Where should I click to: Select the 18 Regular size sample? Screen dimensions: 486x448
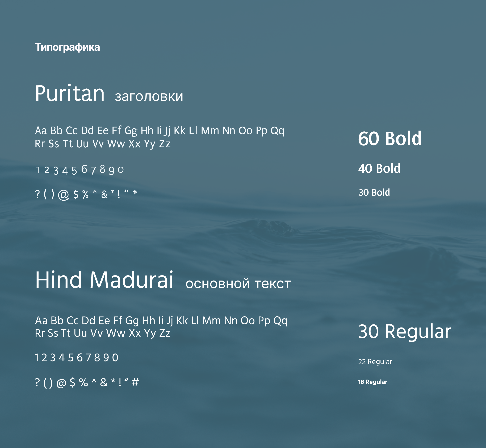(373, 382)
